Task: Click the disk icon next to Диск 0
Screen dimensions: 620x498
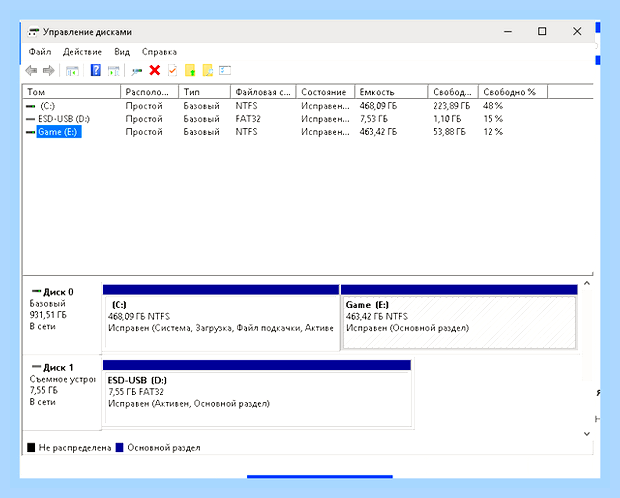Action: tap(37, 291)
